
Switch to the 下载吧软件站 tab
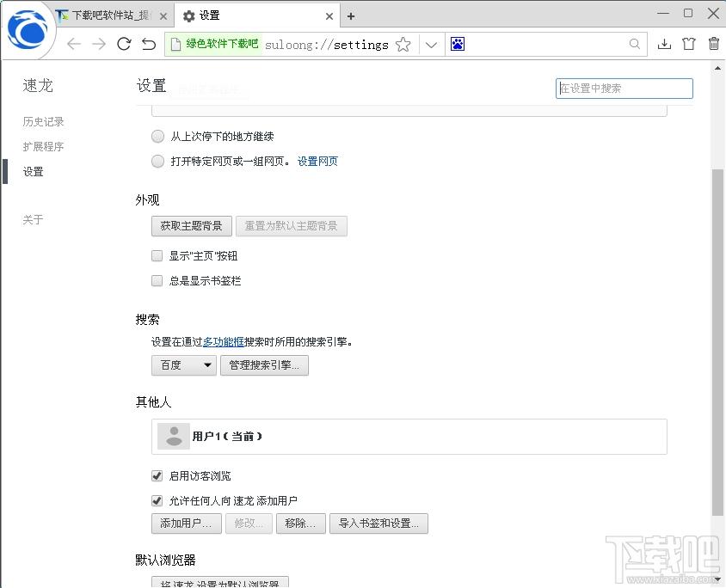point(111,15)
